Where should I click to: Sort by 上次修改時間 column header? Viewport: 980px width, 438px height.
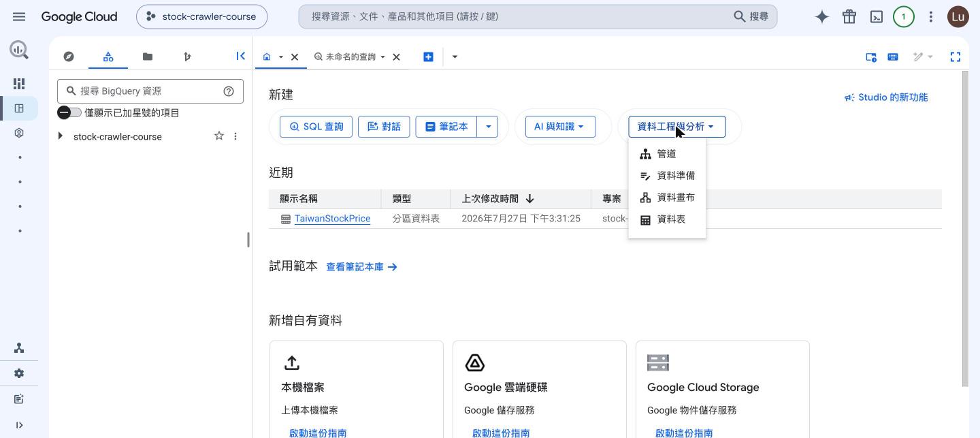click(497, 199)
